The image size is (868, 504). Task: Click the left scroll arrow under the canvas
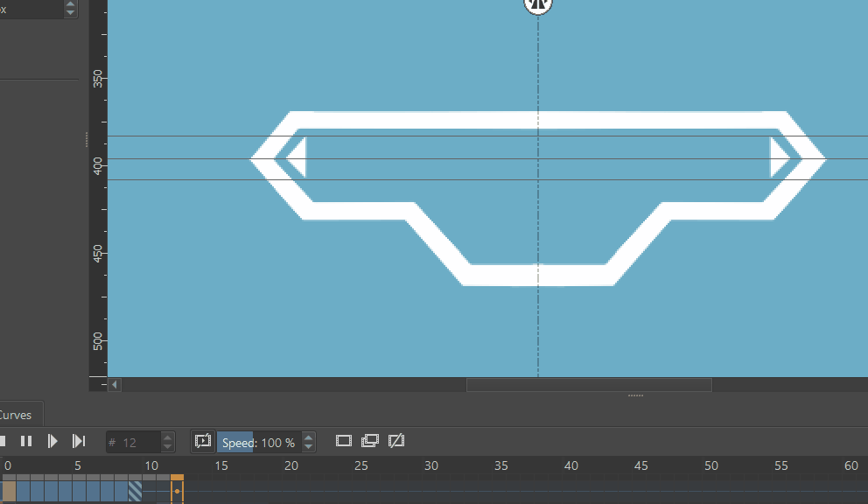point(114,384)
